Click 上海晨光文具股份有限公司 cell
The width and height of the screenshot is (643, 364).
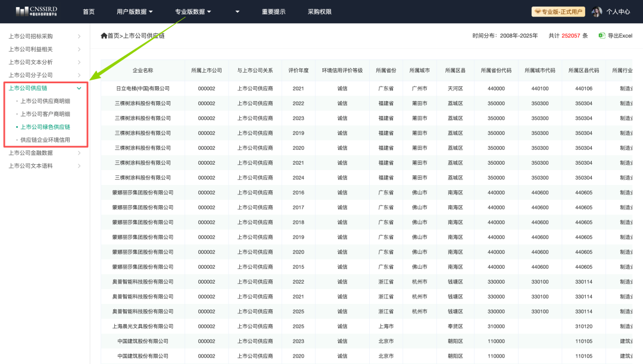[x=143, y=327]
